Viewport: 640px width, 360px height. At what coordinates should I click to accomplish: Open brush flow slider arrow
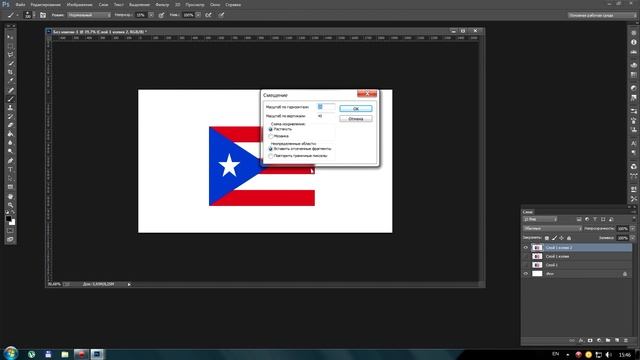198,15
